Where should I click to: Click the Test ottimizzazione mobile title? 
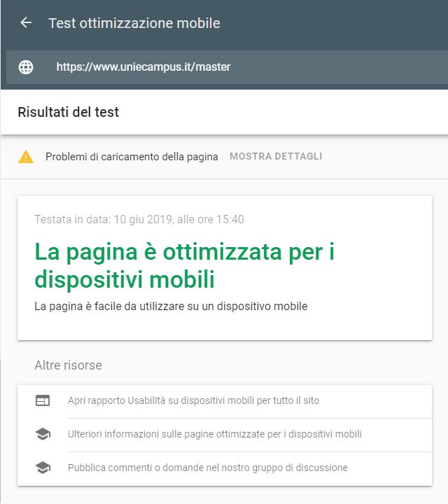pos(134,23)
